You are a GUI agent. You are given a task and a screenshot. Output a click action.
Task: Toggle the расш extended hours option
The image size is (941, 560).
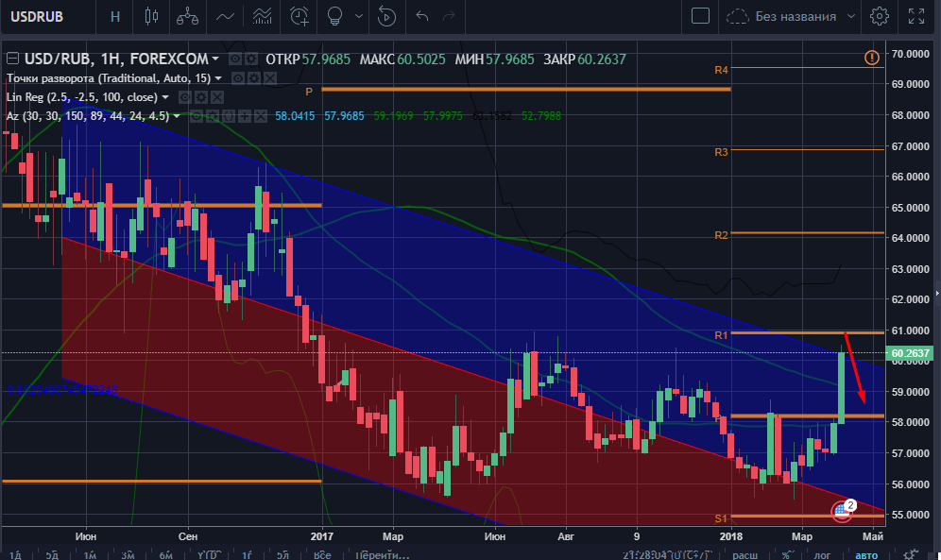[x=744, y=555]
